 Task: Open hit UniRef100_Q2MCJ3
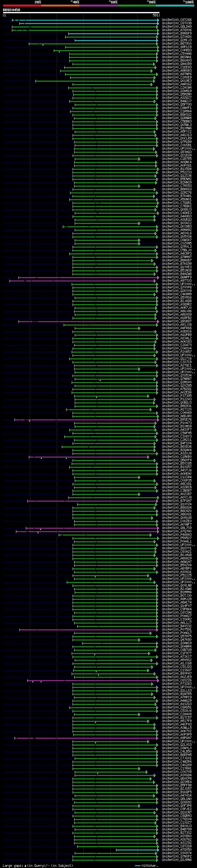coord(176,40)
